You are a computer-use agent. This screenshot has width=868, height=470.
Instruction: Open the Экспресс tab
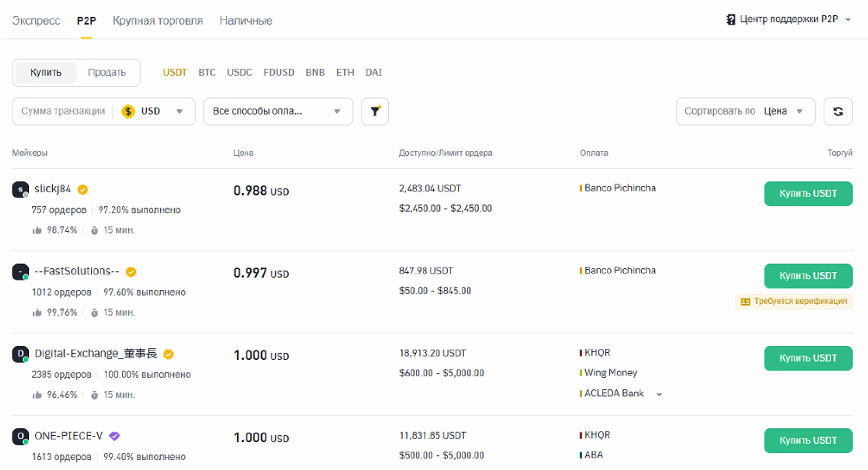(x=36, y=20)
